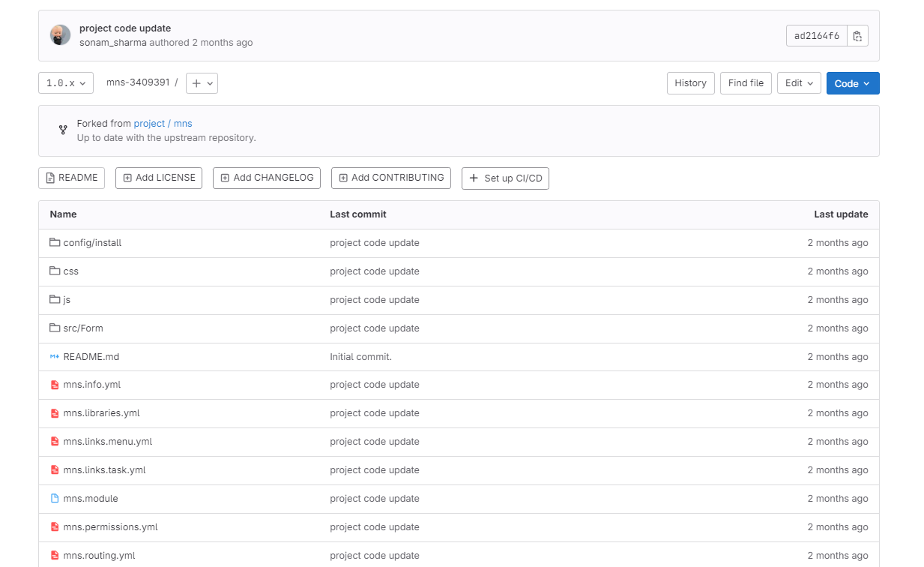This screenshot has width=924, height=567.
Task: Click the ad2164f6 commit hash
Action: tap(816, 36)
